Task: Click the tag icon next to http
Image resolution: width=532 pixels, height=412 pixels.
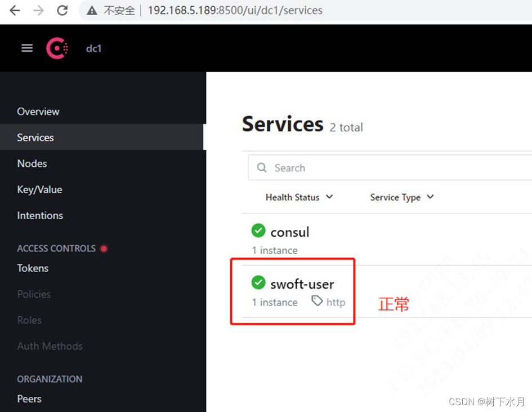Action: point(318,301)
